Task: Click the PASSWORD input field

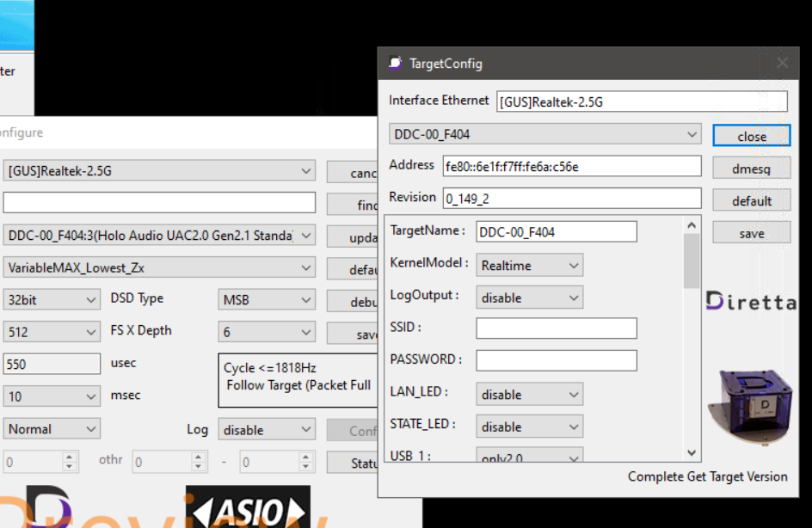Action: 556,360
